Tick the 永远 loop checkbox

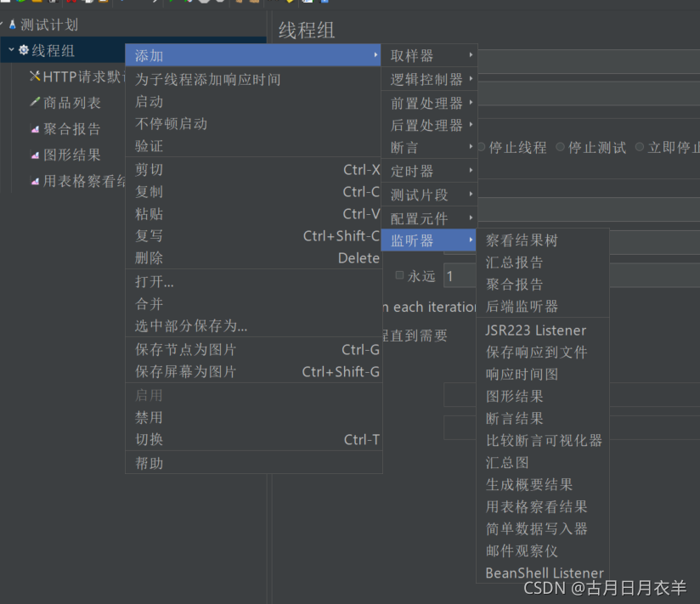[400, 275]
